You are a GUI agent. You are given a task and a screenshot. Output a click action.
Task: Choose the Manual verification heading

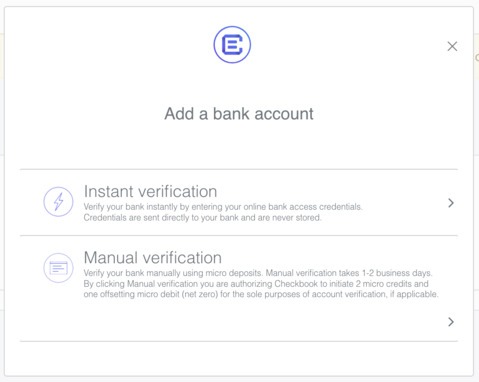(153, 258)
